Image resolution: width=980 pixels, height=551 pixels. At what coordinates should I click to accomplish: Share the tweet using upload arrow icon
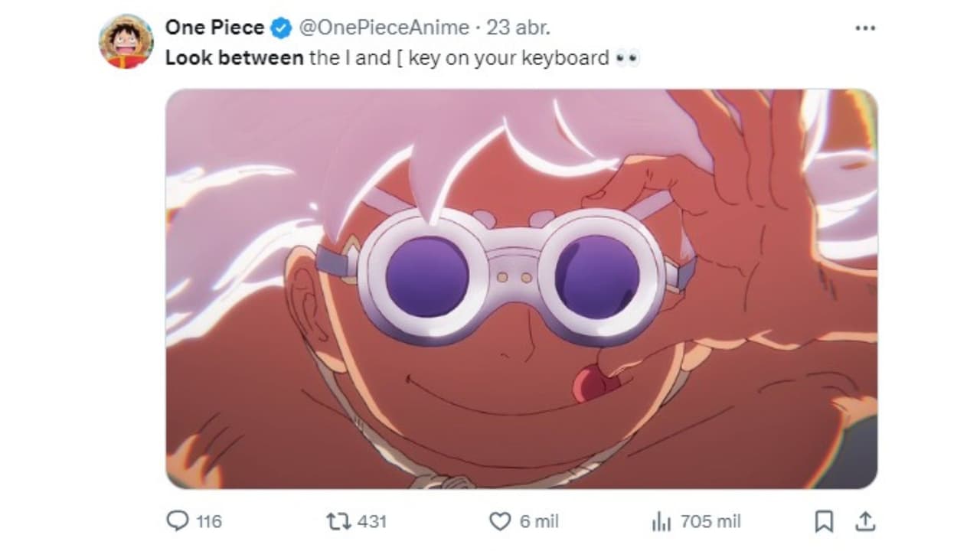(x=865, y=521)
